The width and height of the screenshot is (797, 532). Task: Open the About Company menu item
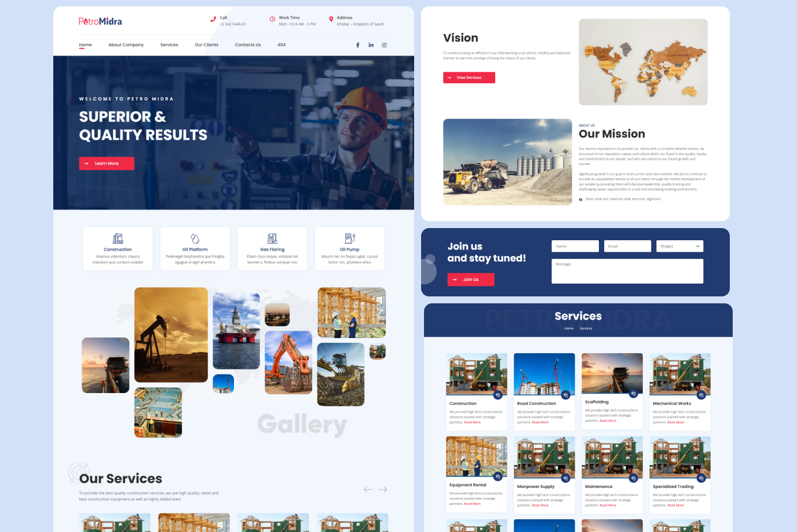coord(126,45)
